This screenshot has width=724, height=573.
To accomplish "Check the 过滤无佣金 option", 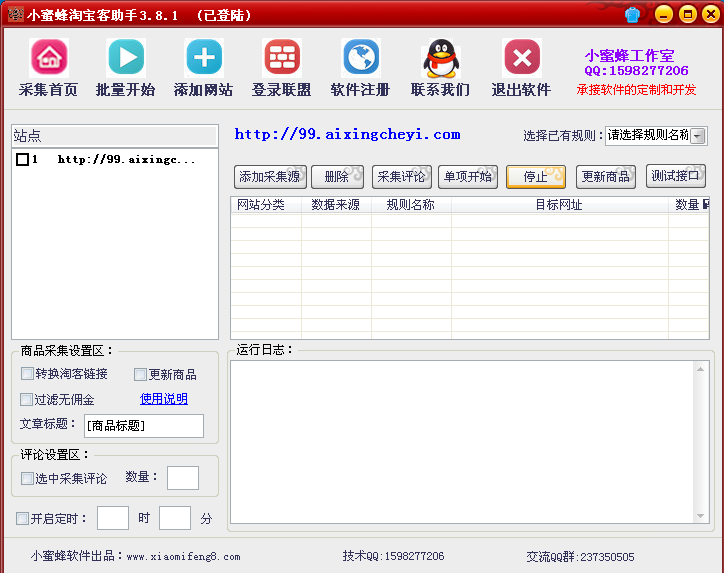I will click(x=27, y=399).
